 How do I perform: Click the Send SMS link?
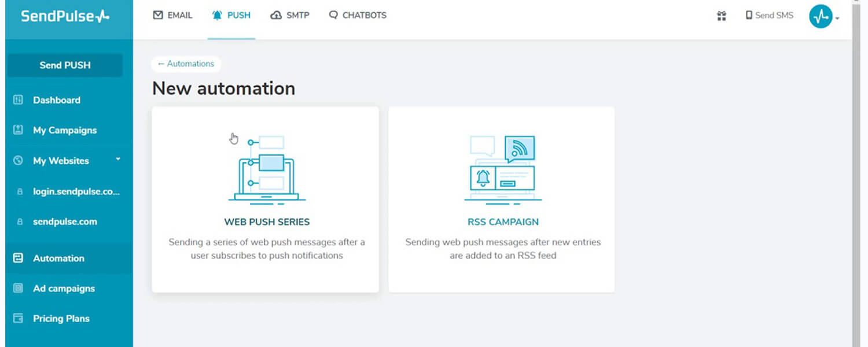click(x=770, y=16)
